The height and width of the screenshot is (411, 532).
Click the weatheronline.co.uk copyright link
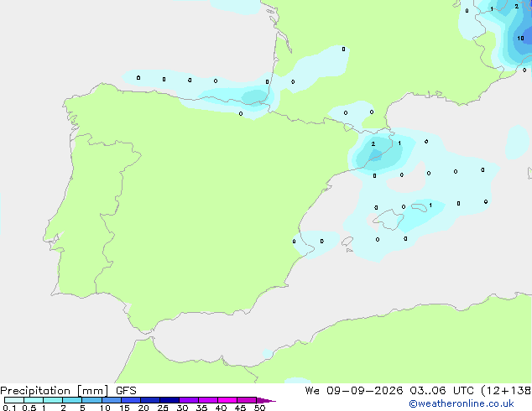click(461, 403)
